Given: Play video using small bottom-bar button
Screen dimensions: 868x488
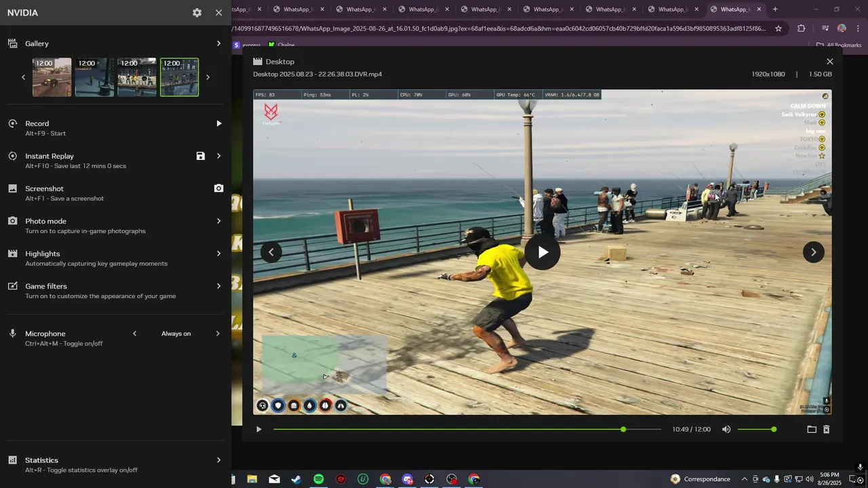Looking at the screenshot, I should [258, 429].
